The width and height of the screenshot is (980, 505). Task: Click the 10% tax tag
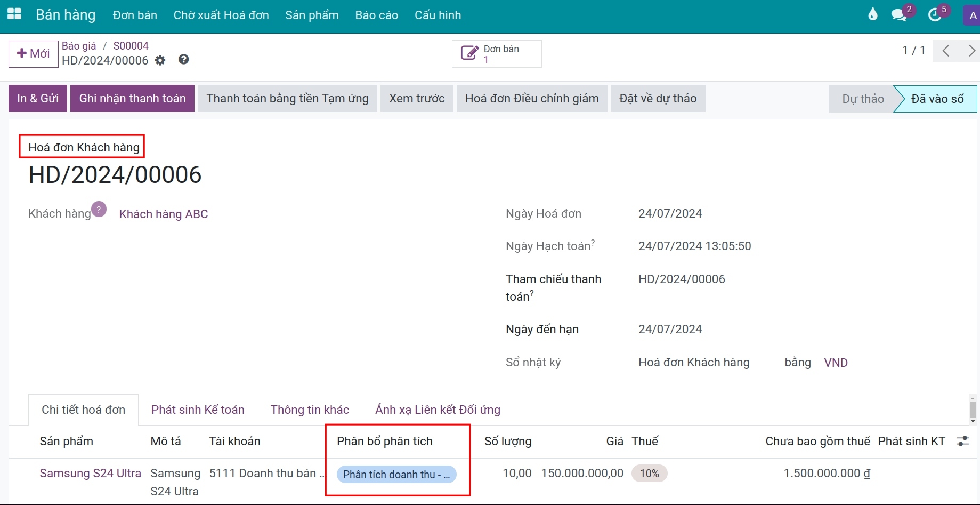pyautogui.click(x=649, y=474)
